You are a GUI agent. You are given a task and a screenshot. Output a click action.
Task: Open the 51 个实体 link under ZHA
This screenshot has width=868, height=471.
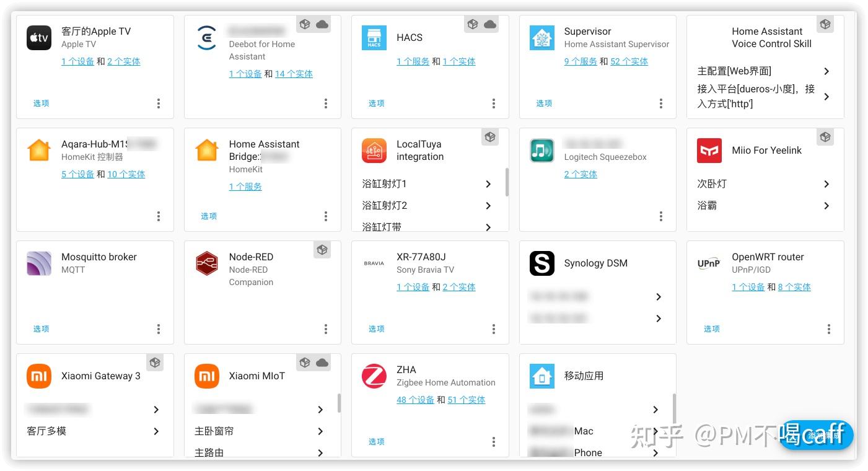(x=467, y=400)
